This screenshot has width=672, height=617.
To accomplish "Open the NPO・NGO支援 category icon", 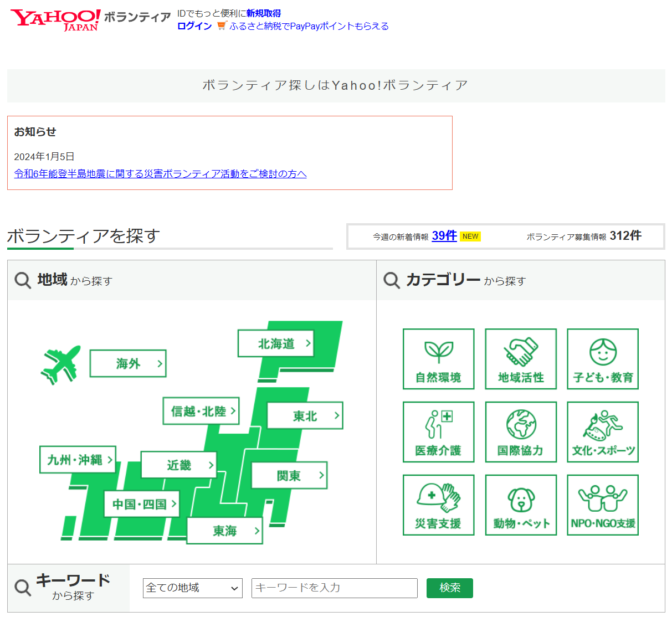I will tap(603, 505).
